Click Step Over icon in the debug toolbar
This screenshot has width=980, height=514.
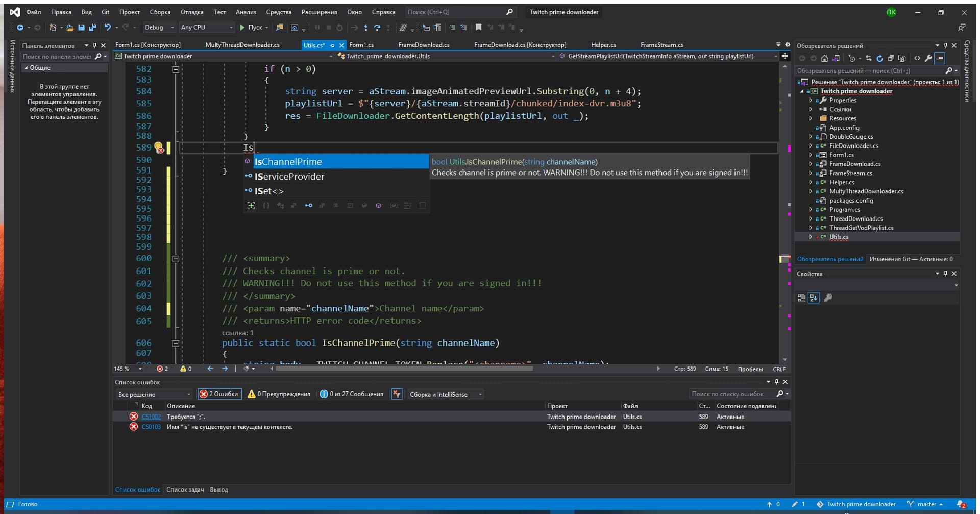coord(377,27)
